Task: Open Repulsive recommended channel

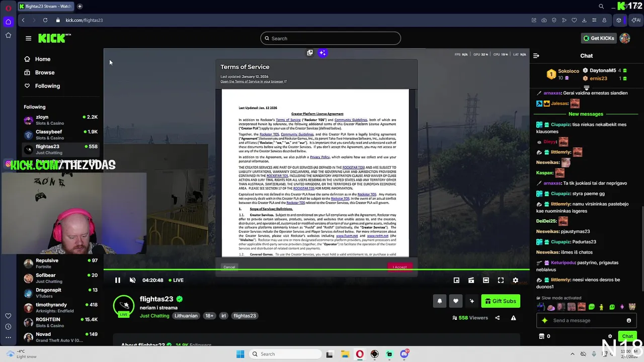Action: coord(60,263)
